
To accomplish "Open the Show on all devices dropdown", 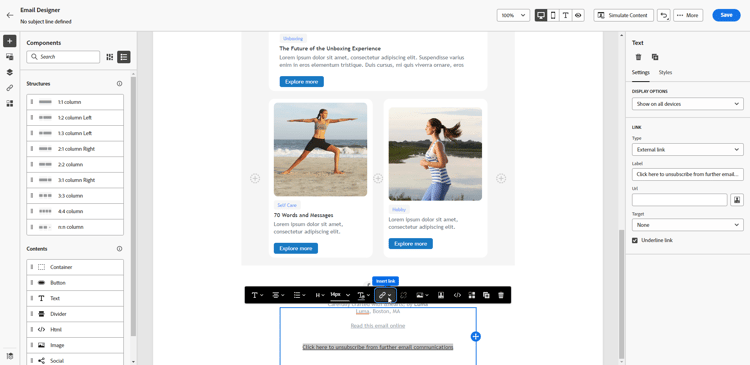I will click(687, 104).
